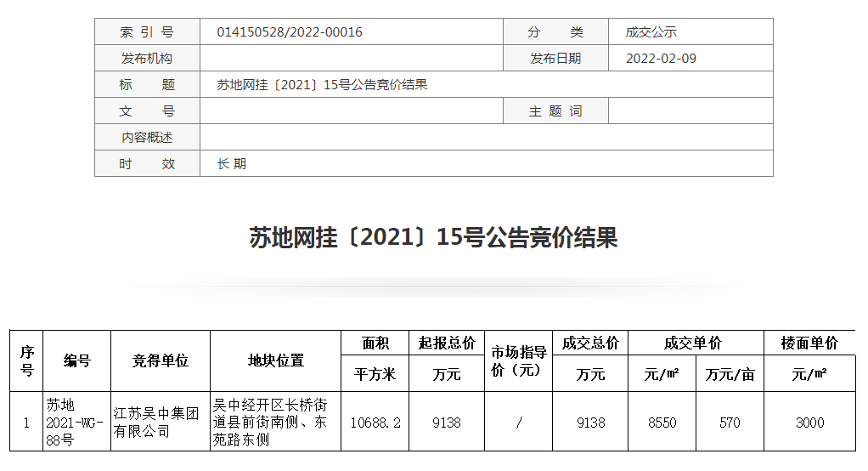Click the 竞得单位 column header

point(160,360)
